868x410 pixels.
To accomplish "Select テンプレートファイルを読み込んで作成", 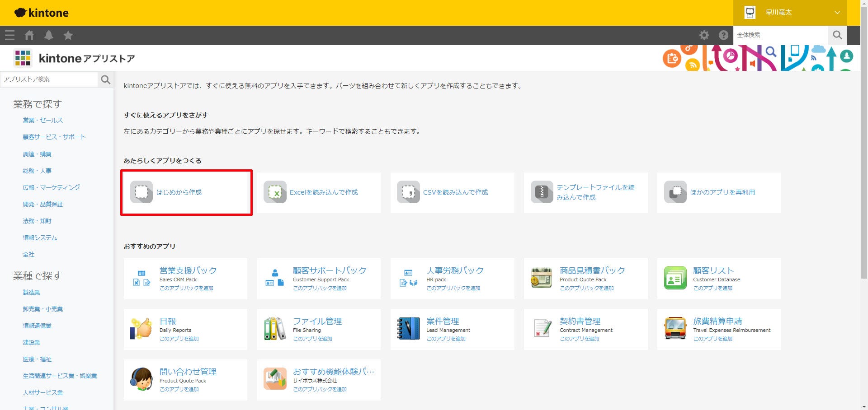I will [x=585, y=193].
